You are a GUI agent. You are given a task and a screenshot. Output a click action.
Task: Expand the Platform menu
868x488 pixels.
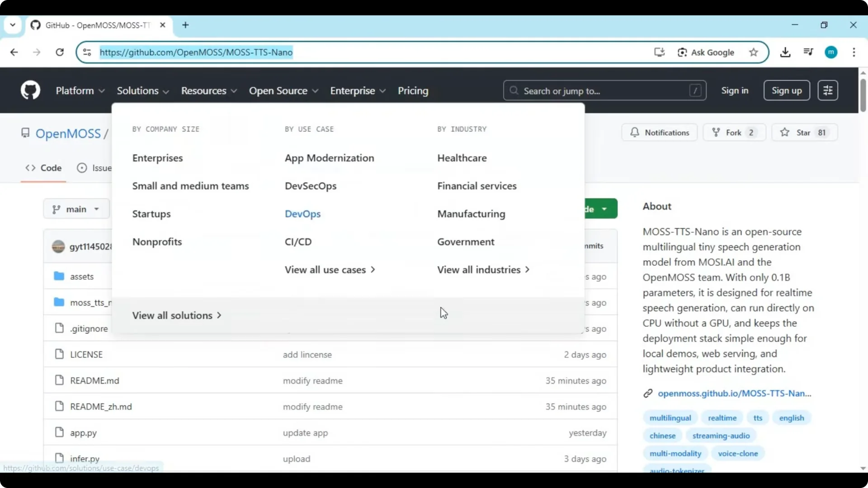(x=80, y=90)
